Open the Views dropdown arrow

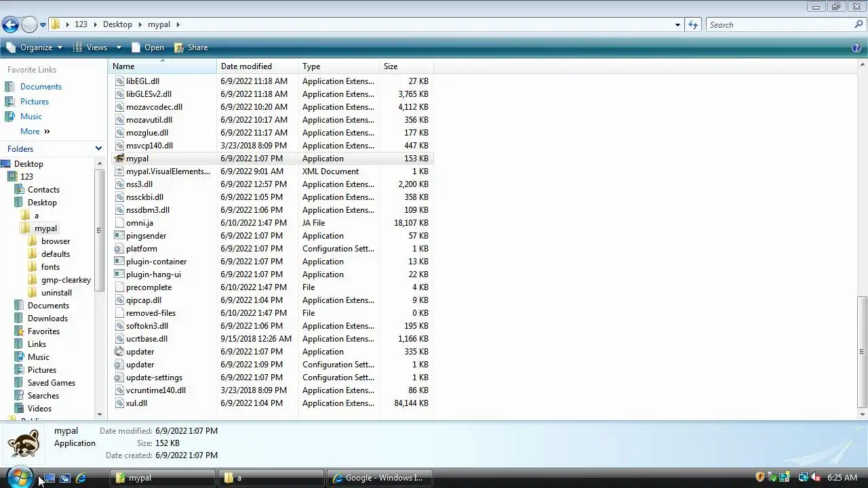click(119, 47)
